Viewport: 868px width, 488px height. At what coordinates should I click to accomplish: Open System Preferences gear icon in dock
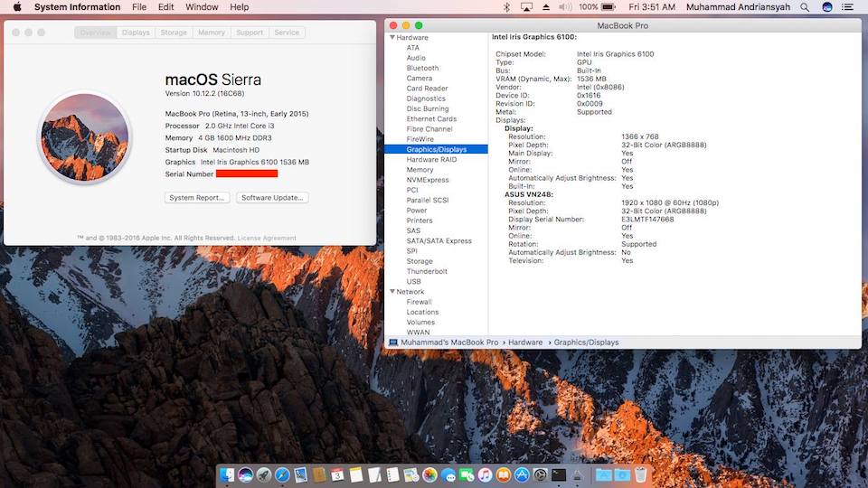tap(541, 474)
